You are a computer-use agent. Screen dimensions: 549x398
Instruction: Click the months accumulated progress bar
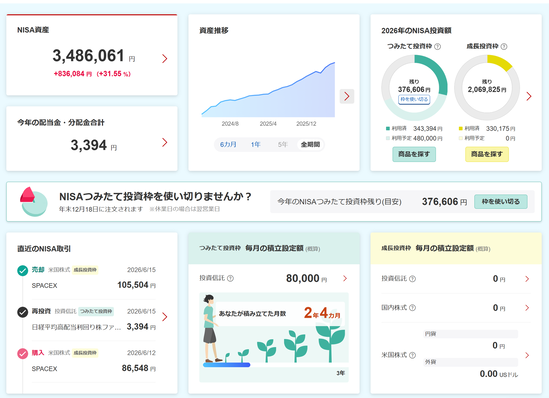226,365
